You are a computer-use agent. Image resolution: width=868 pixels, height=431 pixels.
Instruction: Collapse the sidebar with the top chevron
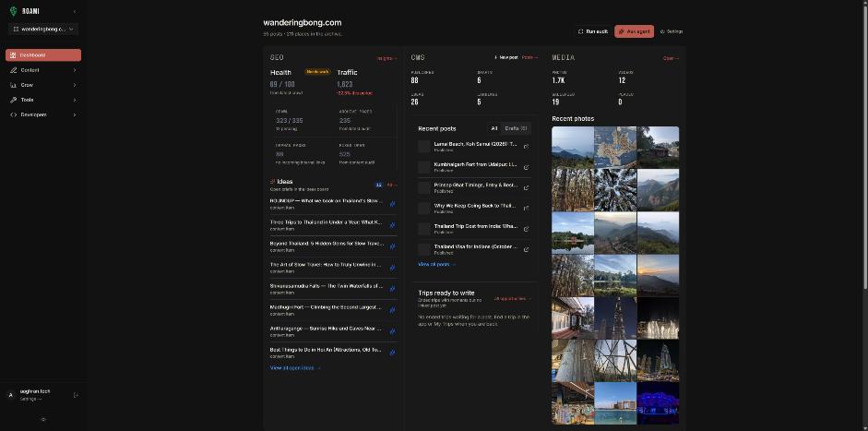[x=75, y=11]
